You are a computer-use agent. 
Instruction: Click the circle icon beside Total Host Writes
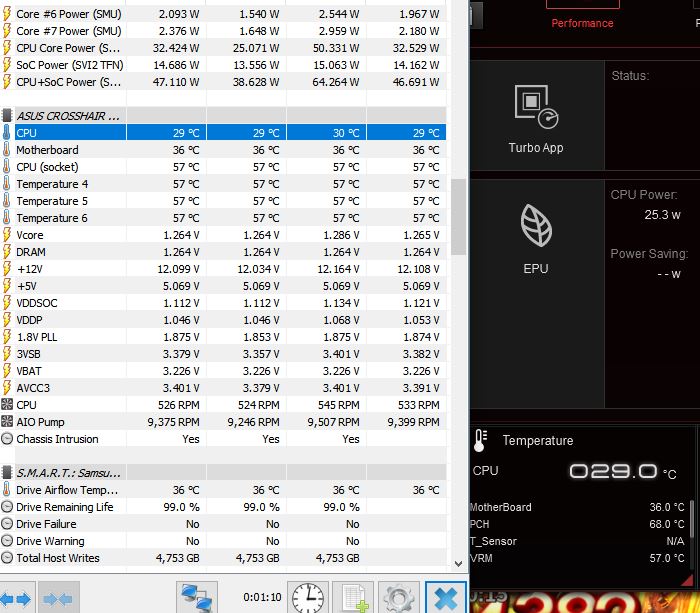pyautogui.click(x=7, y=558)
